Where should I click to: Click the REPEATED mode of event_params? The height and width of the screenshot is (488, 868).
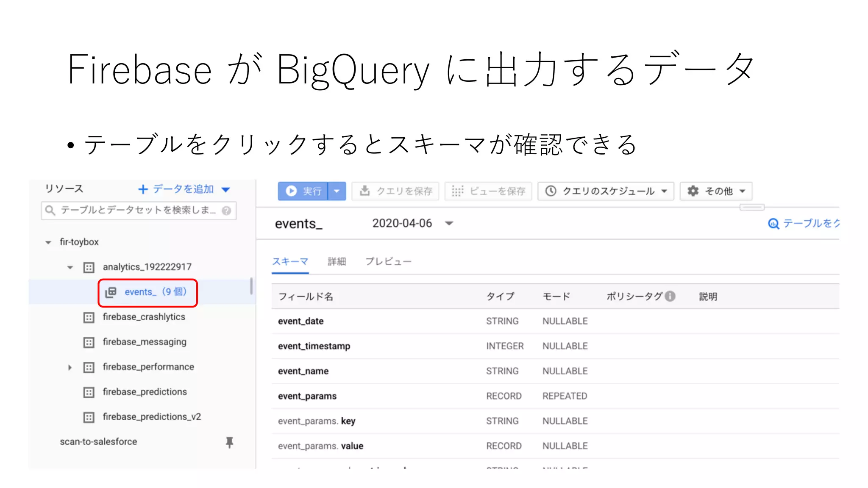(x=565, y=396)
